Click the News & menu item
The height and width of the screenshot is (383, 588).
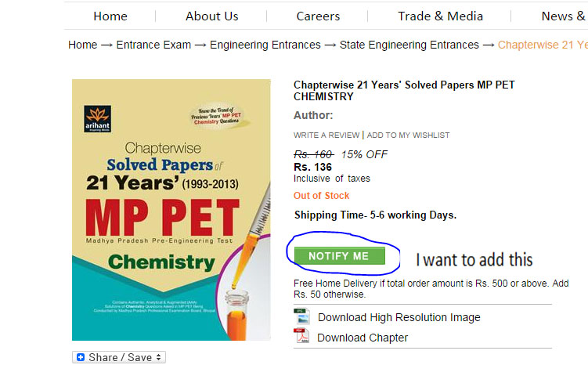pyautogui.click(x=564, y=16)
